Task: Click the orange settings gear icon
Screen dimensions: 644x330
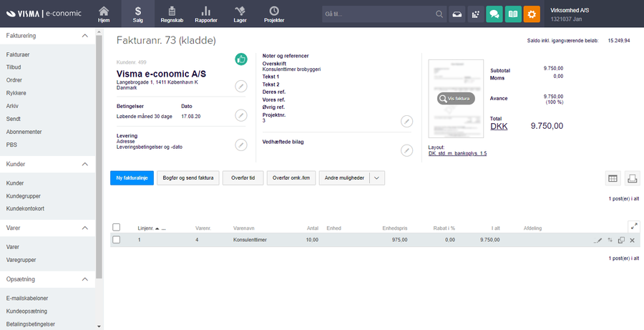Action: pyautogui.click(x=532, y=14)
